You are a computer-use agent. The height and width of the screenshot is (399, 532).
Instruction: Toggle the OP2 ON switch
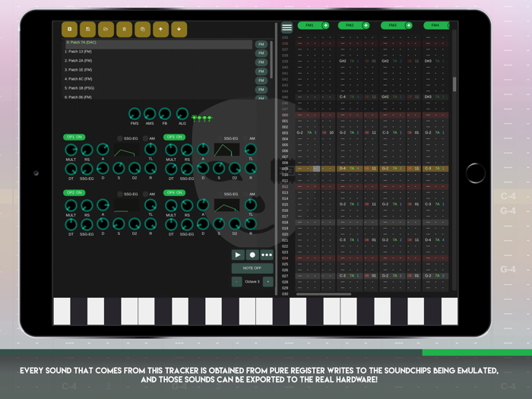click(x=74, y=193)
